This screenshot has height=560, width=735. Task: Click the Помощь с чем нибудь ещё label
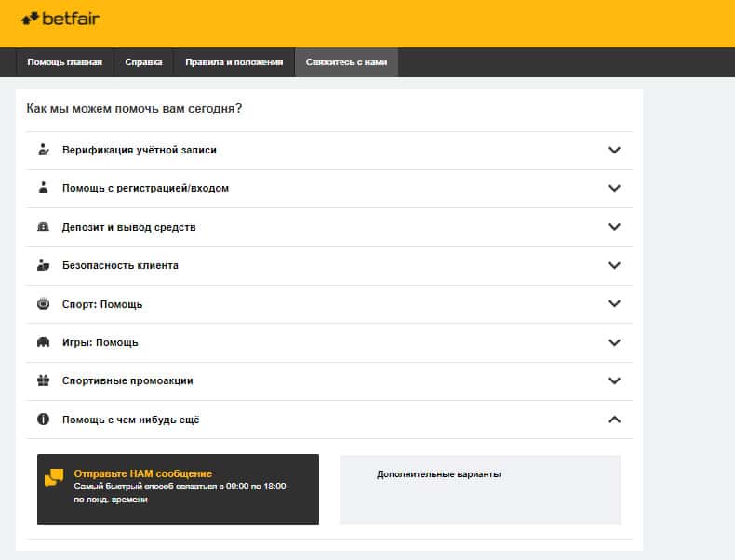[131, 420]
